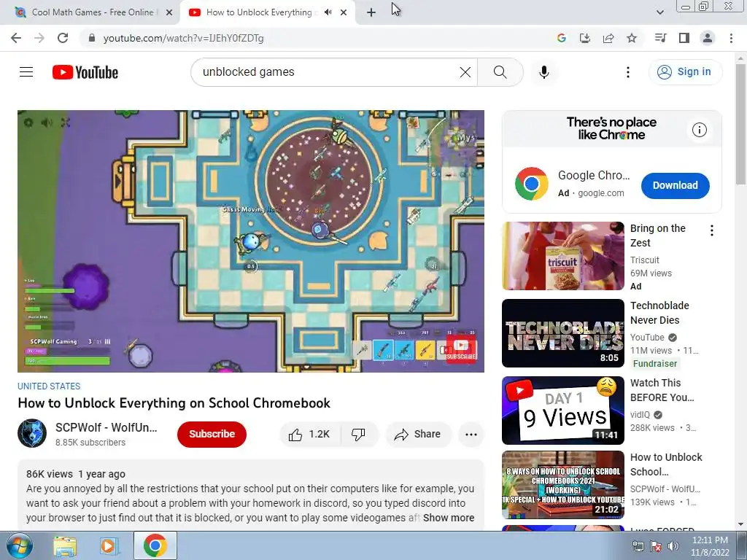Select the How to Unblock Everything tab
Image resolution: width=747 pixels, height=560 pixels.
(260, 12)
